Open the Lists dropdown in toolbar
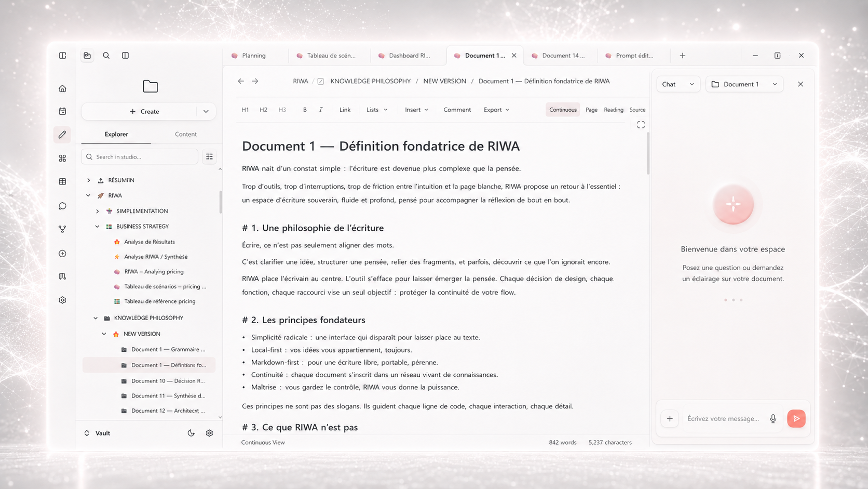The width and height of the screenshot is (868, 489). (377, 110)
